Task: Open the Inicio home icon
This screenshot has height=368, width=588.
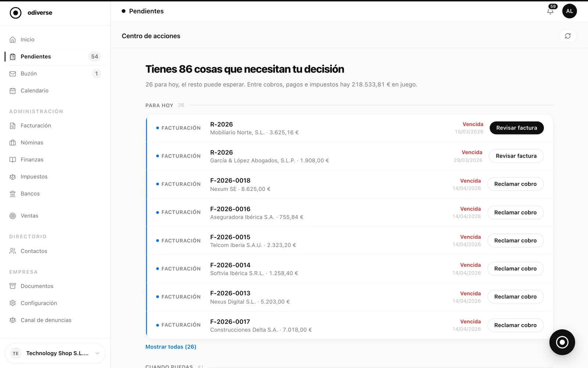Action: (x=12, y=39)
